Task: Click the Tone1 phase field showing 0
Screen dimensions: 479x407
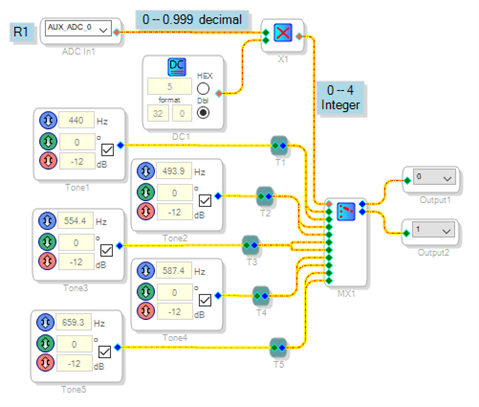Action: coord(77,142)
